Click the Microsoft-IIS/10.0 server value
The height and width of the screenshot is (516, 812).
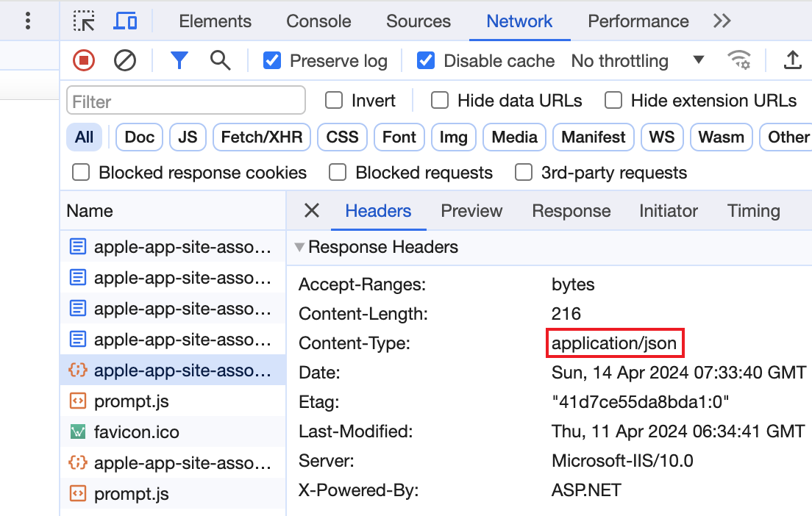622,460
